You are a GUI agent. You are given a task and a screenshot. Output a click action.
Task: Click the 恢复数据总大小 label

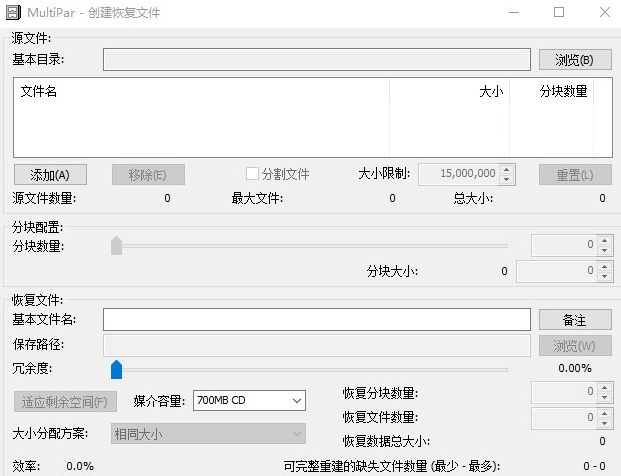386,441
